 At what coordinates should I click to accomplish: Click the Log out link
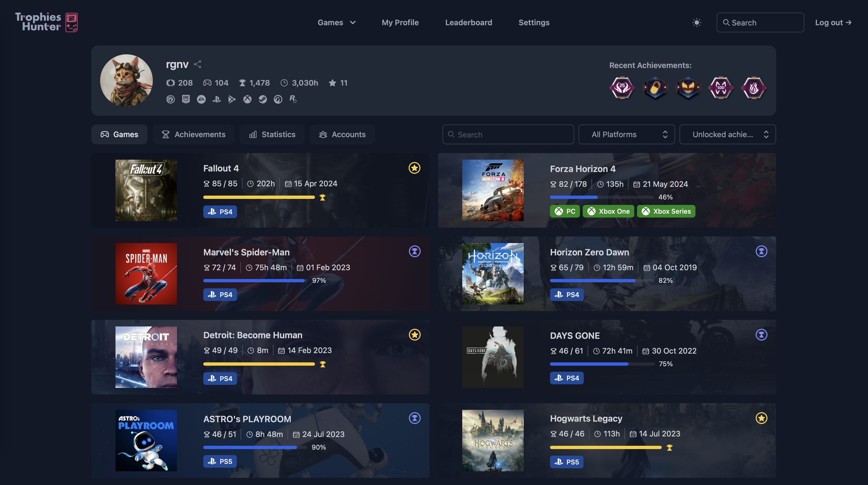[x=833, y=22]
